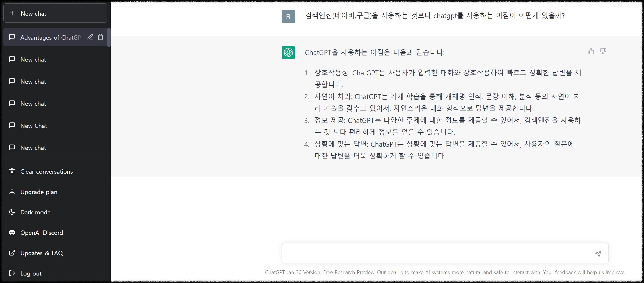Click list item 3 about 정보 제공
This screenshot has width=644, height=283.
click(447, 126)
